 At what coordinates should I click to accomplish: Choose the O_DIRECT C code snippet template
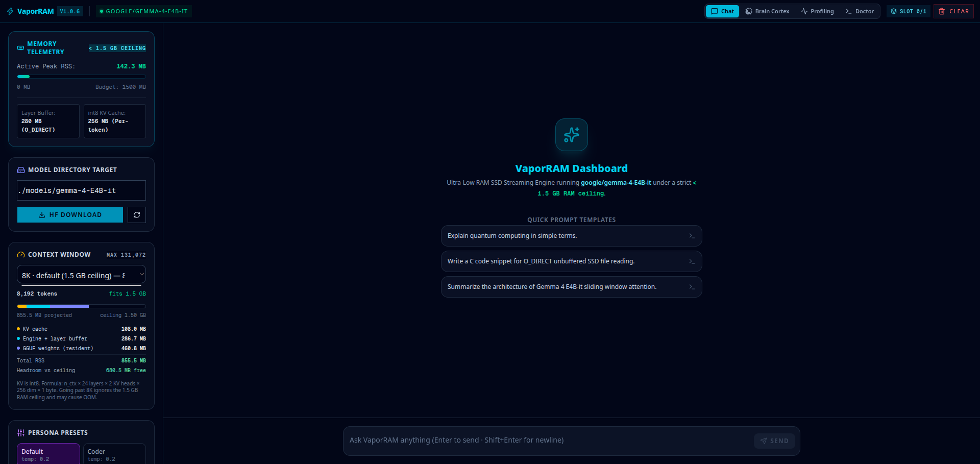pyautogui.click(x=572, y=261)
